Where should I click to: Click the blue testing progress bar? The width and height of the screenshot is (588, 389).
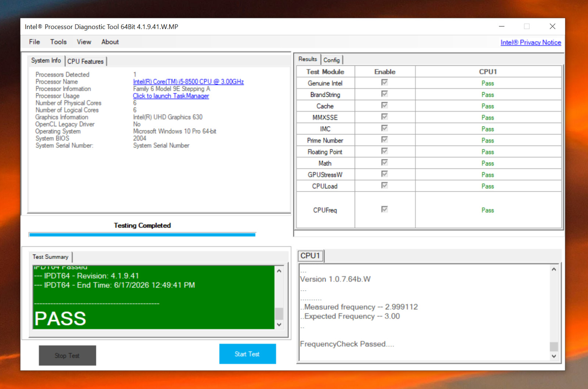[x=142, y=234]
